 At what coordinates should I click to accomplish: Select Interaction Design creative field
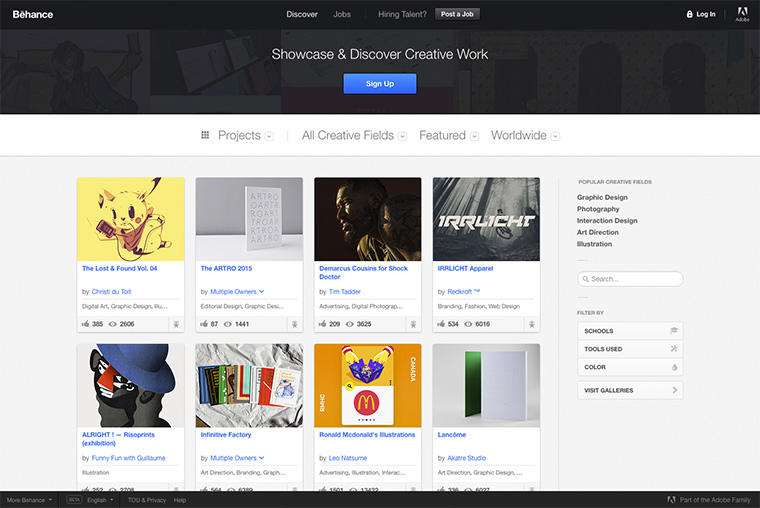coord(607,221)
